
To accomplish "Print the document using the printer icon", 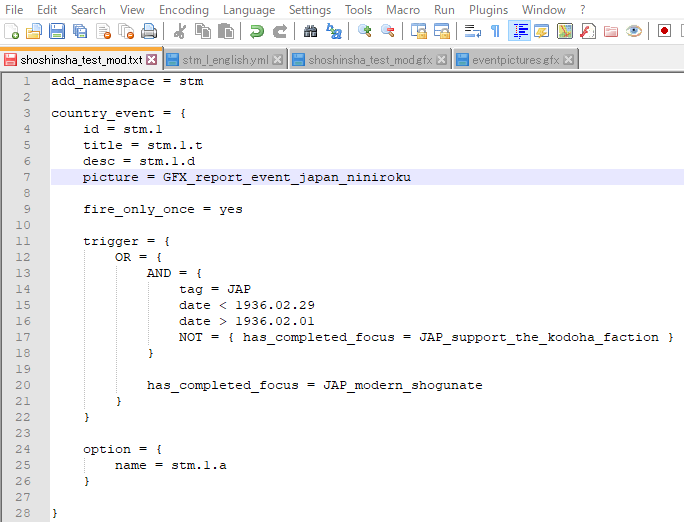I will point(149,31).
